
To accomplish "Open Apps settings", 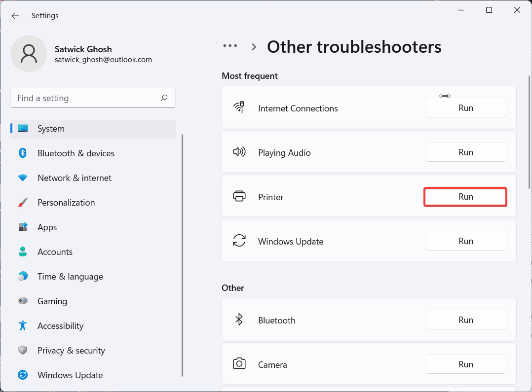I will coord(93,227).
